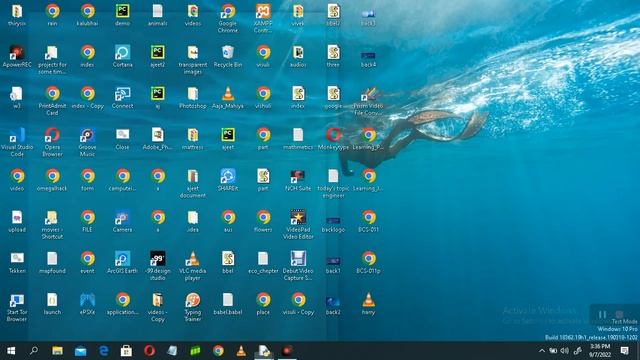Select the ePSXe emulator icon
This screenshot has height=360, width=640.
(87, 300)
